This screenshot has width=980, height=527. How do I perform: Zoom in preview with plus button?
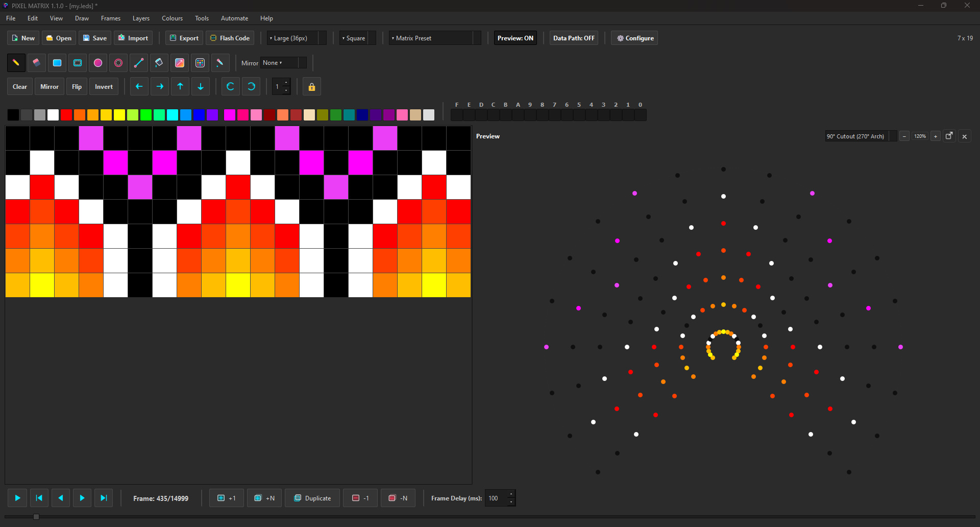936,136
